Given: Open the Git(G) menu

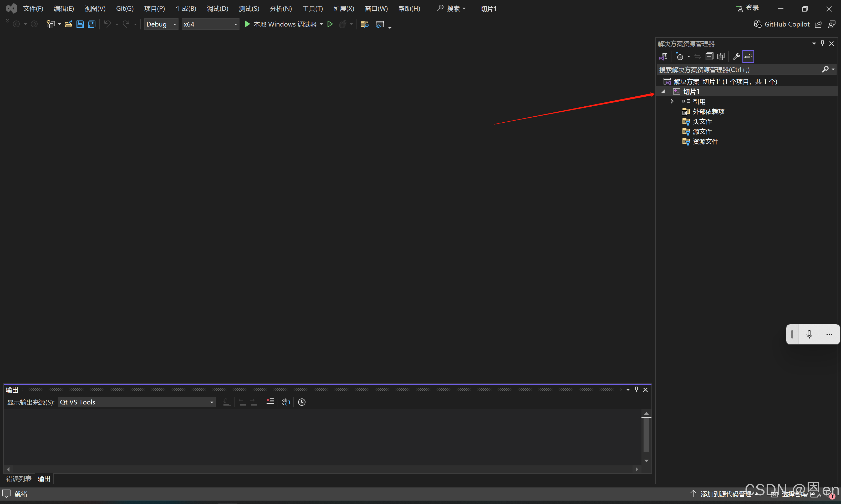Looking at the screenshot, I should [125, 8].
